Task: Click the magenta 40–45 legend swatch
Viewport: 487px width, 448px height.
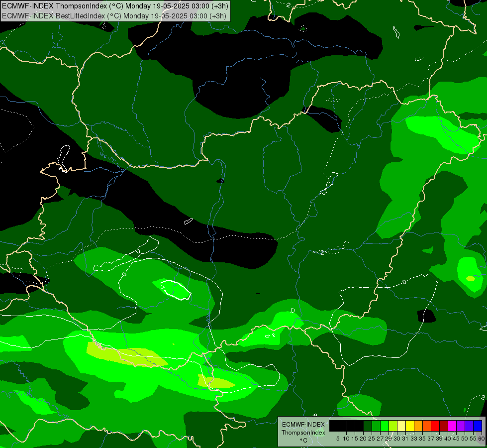Action: pyautogui.click(x=452, y=426)
